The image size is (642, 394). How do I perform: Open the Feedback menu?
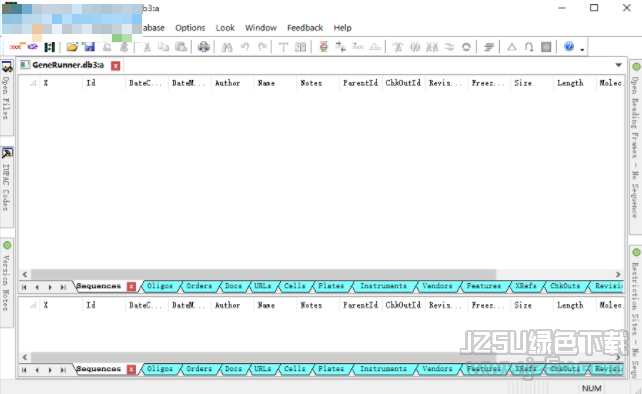[305, 28]
